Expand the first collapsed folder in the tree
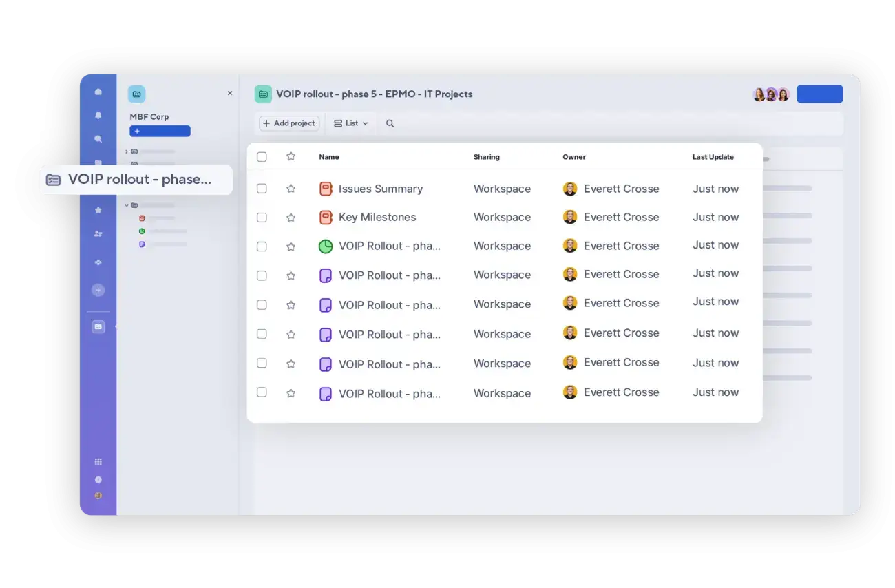Image resolution: width=895 pixels, height=588 pixels. pos(127,151)
